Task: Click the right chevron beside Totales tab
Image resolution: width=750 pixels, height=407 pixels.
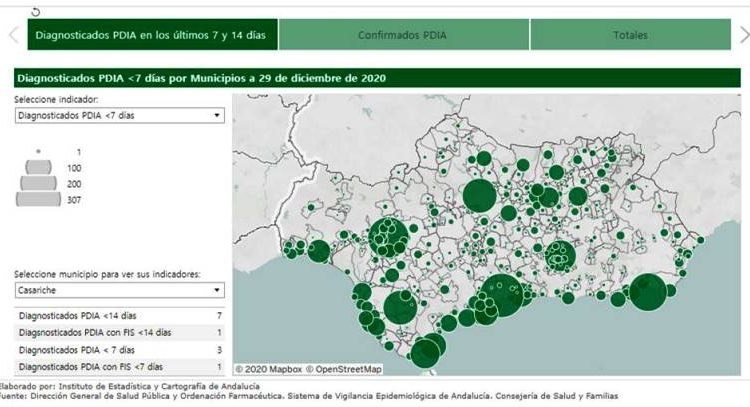Action: [739, 35]
